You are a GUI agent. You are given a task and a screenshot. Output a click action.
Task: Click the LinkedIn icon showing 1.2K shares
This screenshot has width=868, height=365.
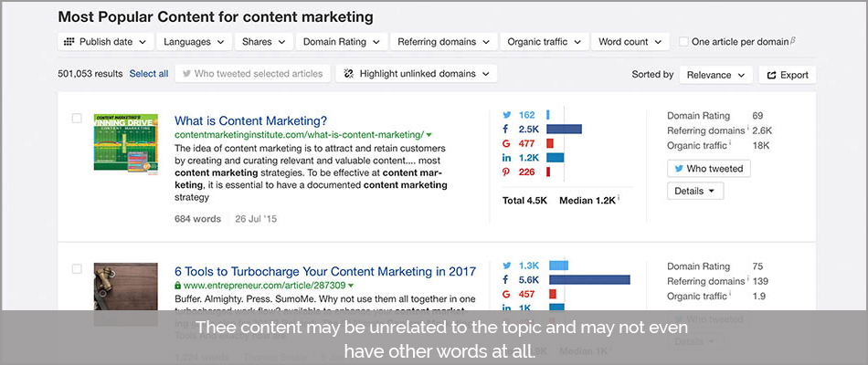coord(506,158)
